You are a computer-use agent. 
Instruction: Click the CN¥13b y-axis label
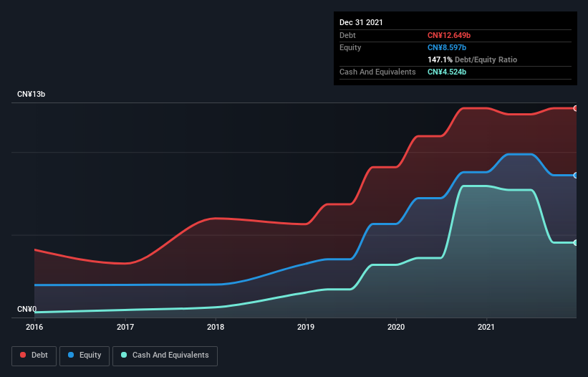[x=31, y=94]
